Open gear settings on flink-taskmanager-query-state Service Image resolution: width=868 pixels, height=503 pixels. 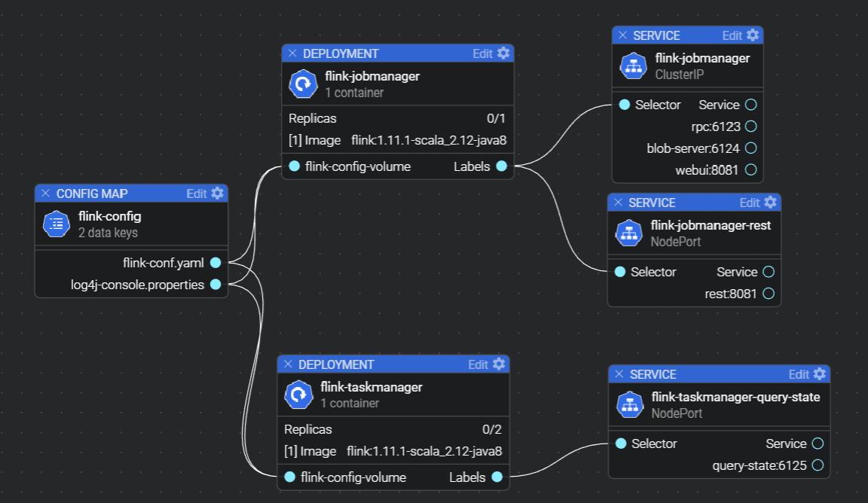pos(820,373)
